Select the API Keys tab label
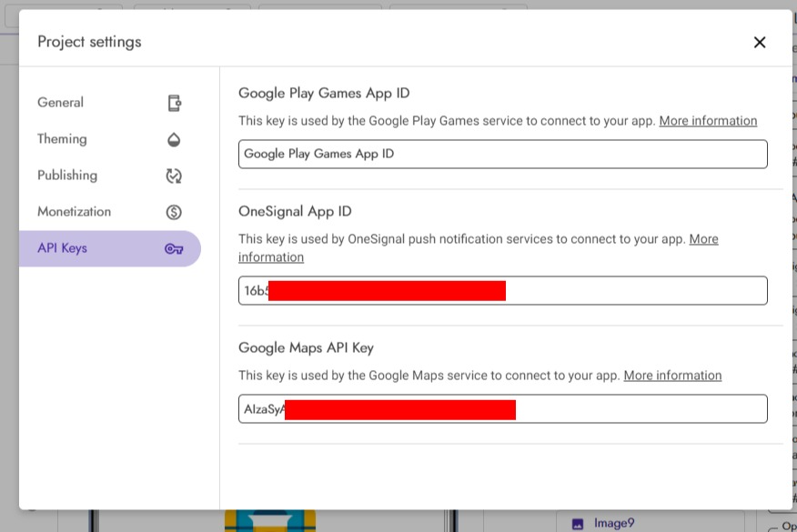 coord(62,248)
